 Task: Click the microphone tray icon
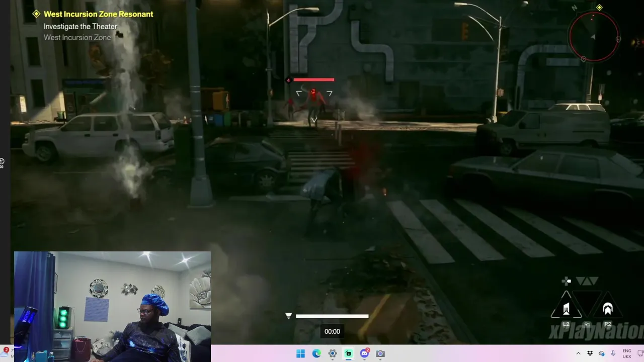613,353
